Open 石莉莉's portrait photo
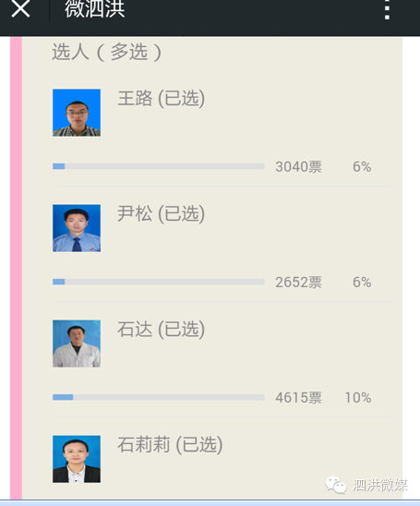Viewport: 420px width, 506px height. click(77, 459)
